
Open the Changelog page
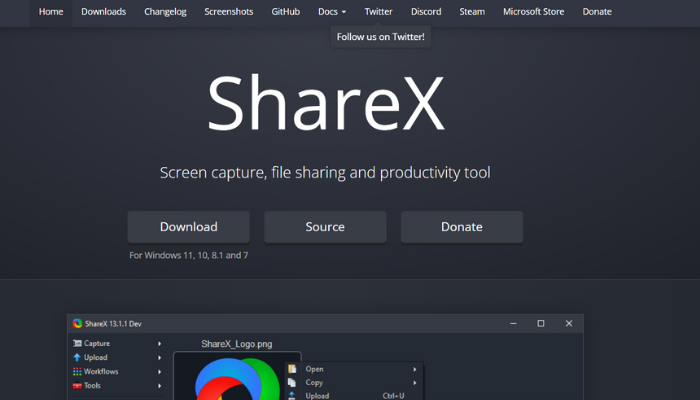pyautogui.click(x=165, y=12)
